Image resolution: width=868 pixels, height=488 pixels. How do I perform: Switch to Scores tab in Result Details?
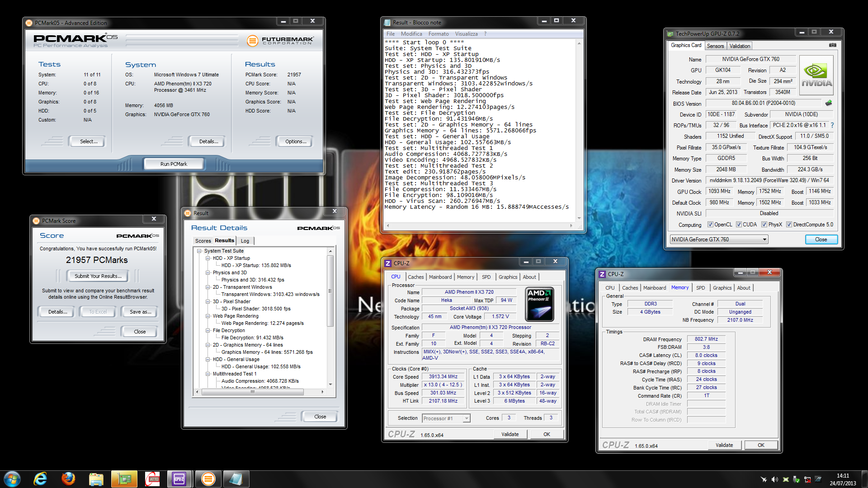pos(203,241)
